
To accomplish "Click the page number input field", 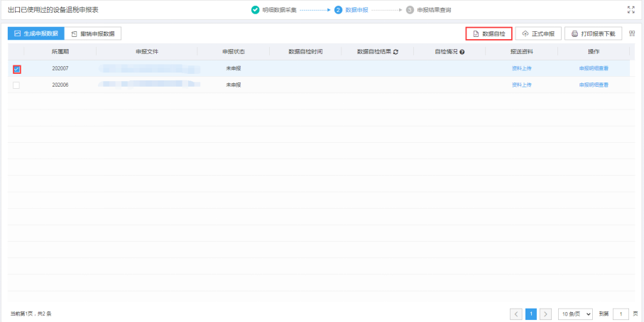I will (621, 313).
